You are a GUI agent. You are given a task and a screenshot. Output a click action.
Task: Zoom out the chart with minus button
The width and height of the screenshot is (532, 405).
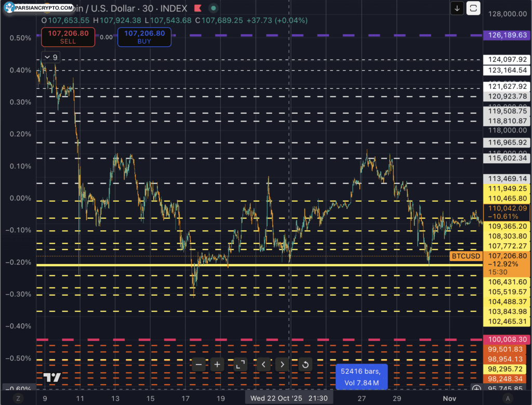199,364
